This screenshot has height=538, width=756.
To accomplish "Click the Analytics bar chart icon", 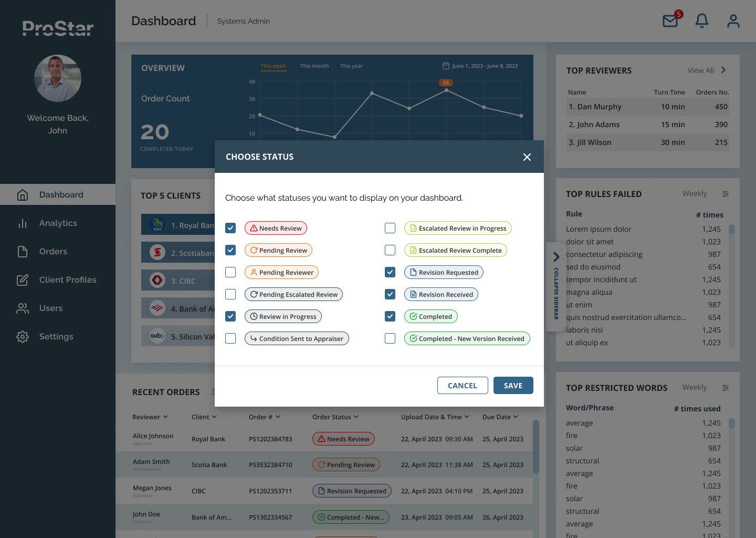I will click(23, 223).
